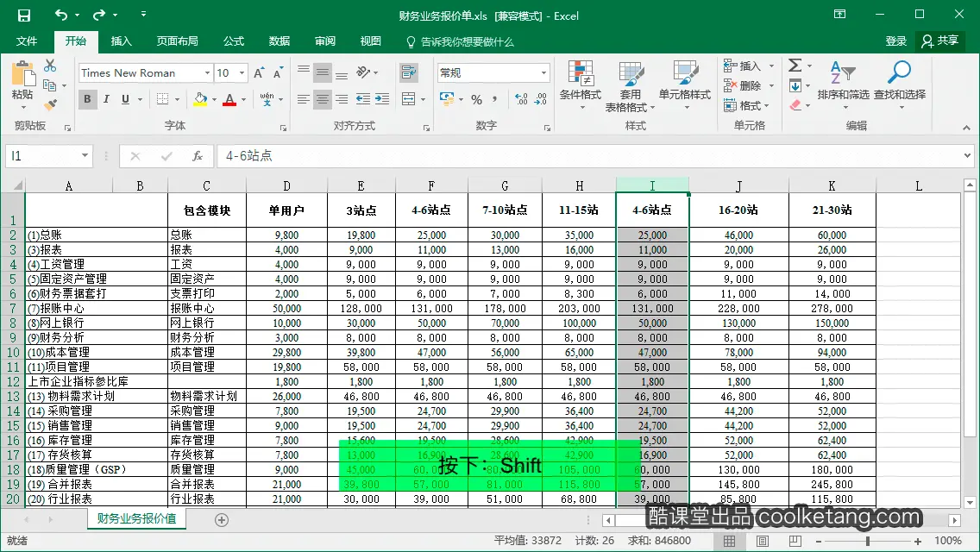Open number format 常规 dropdown

(x=543, y=73)
